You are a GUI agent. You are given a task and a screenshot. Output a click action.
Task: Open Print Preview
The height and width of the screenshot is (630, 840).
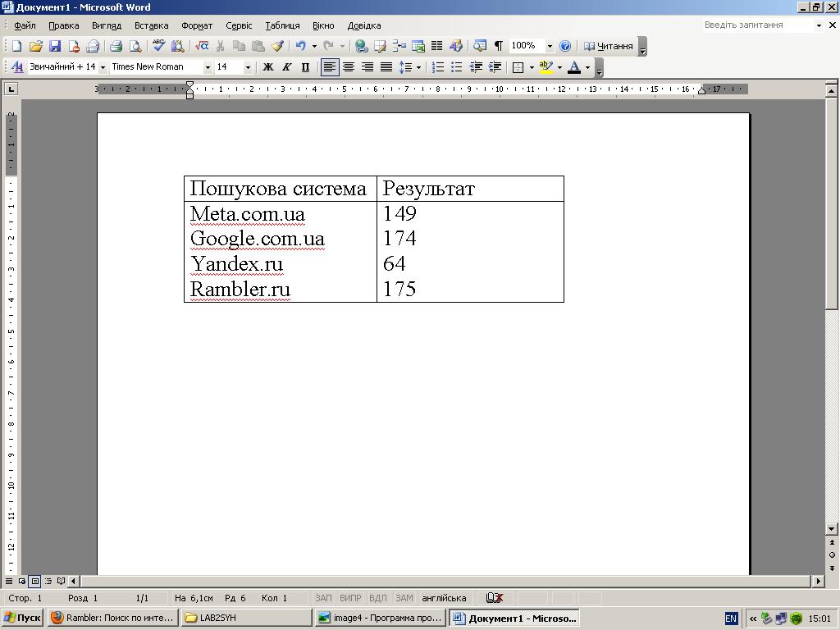[135, 46]
